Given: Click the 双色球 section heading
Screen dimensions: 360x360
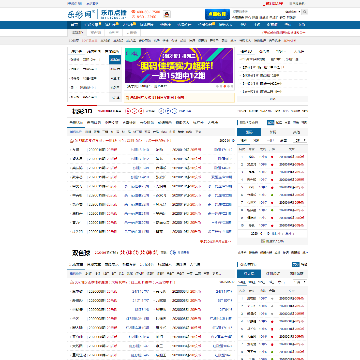Looking at the screenshot, I should [81, 253].
